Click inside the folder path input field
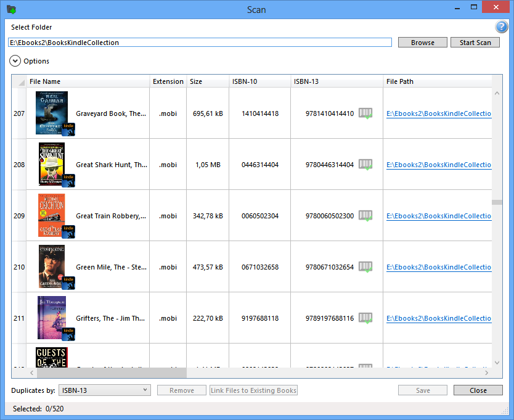Image resolution: width=514 pixels, height=420 pixels. click(x=199, y=42)
